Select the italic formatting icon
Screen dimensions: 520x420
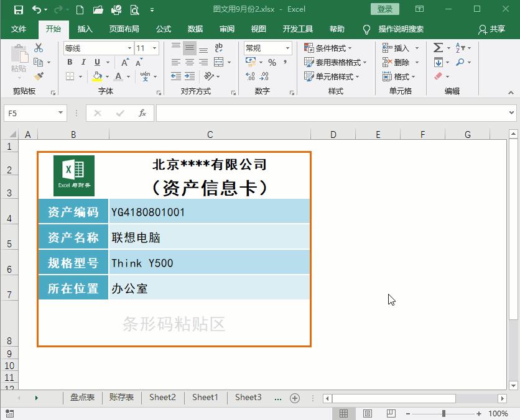[x=83, y=62]
